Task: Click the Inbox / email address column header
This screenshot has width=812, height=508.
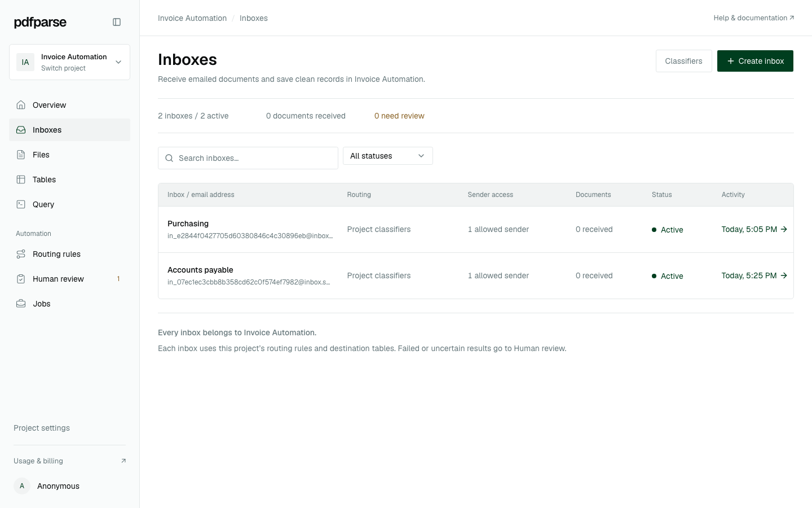Action: (201, 195)
